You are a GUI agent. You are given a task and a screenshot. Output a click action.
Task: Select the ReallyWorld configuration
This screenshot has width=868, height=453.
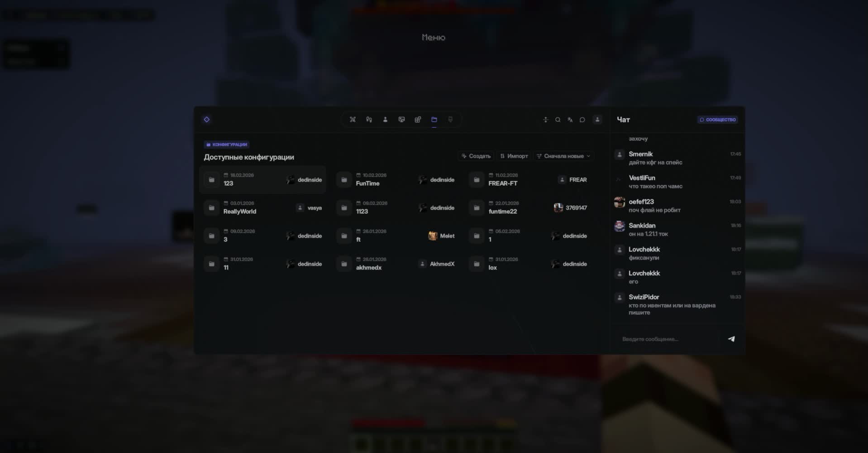tap(262, 208)
